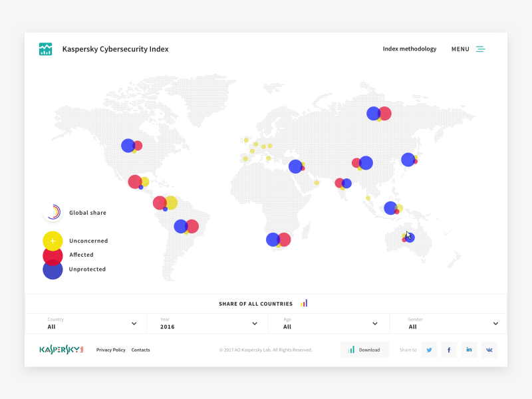
Task: Click the Affected legend label
Action: coord(81,255)
